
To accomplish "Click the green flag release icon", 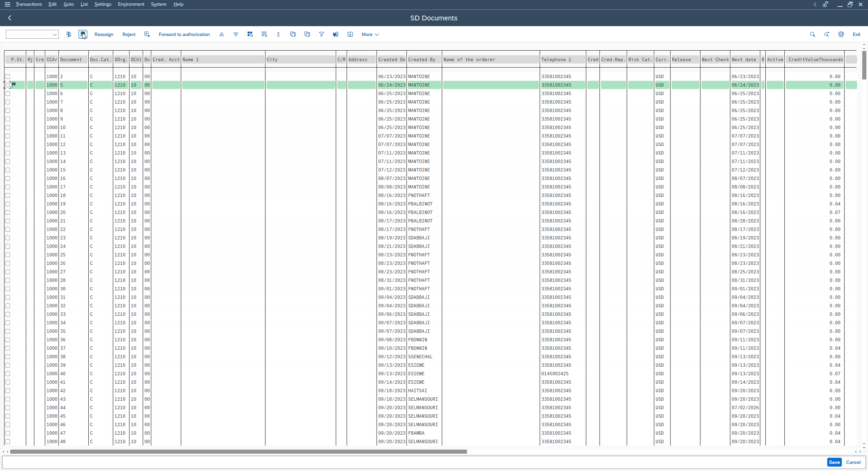I will pos(83,34).
